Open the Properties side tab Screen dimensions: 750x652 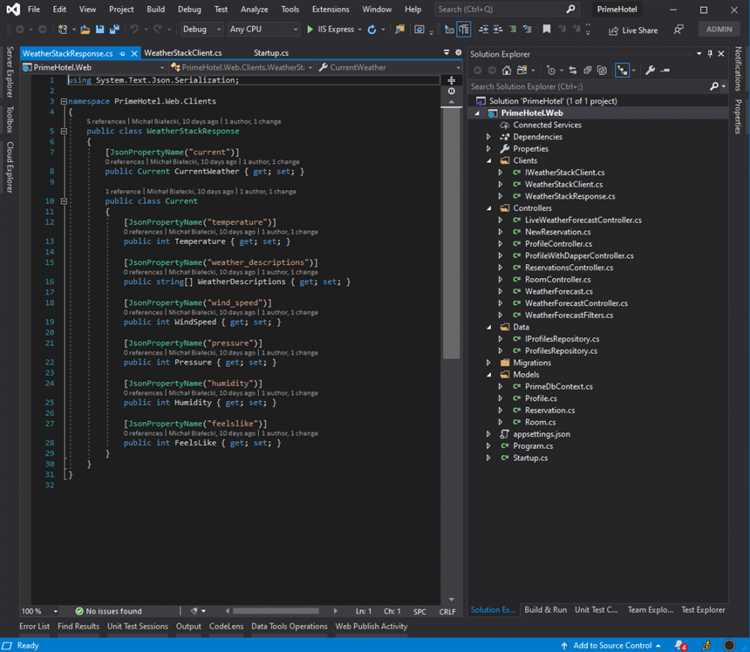[738, 117]
